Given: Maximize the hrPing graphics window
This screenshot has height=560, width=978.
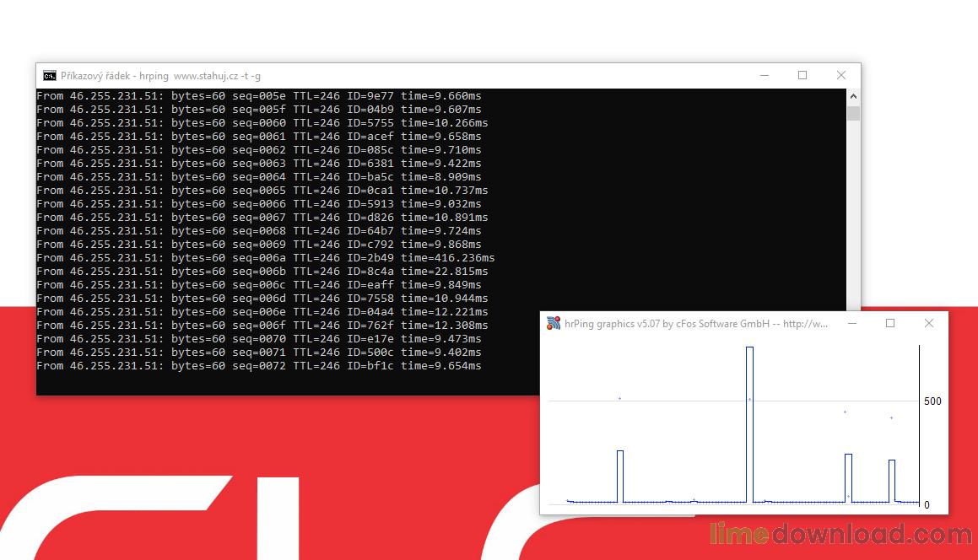Looking at the screenshot, I should 890,323.
